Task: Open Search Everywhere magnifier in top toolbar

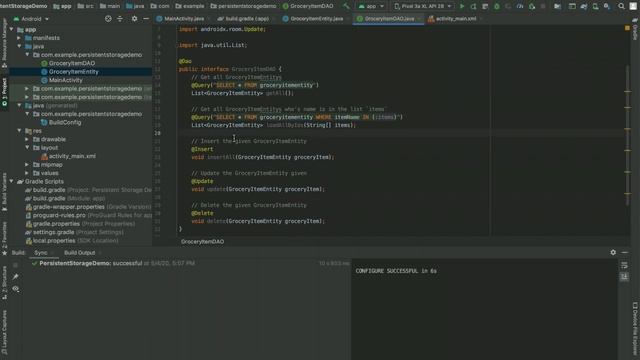Action: 621,6
